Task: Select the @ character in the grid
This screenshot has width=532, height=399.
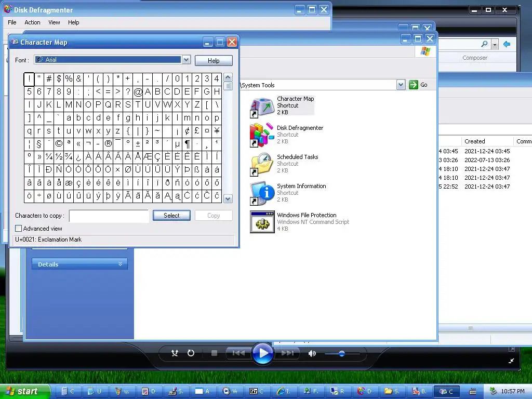Action: (x=138, y=92)
